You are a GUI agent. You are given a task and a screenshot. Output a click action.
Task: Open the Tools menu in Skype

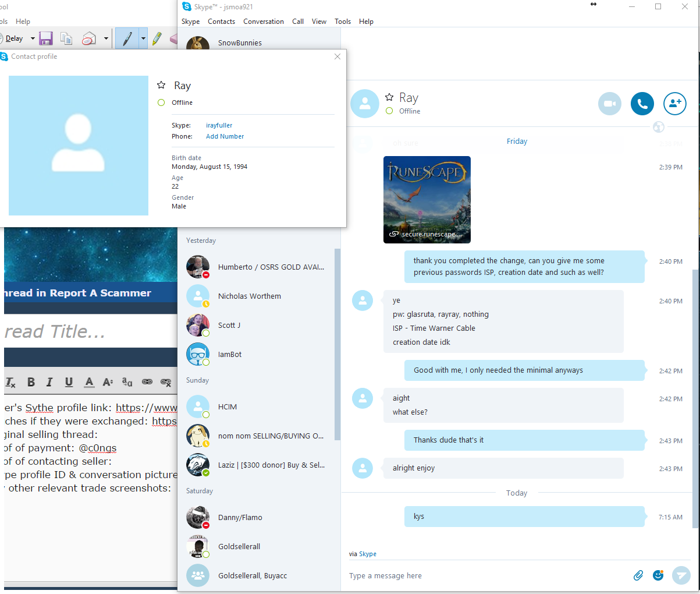pyautogui.click(x=343, y=22)
